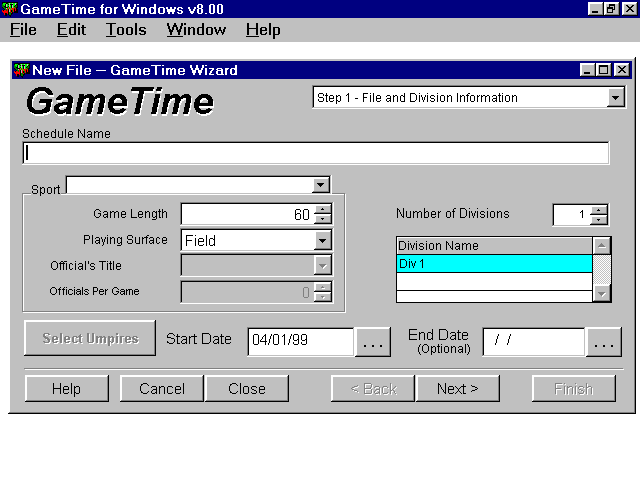Click the < Back button
This screenshot has width=640, height=480.
click(x=373, y=389)
